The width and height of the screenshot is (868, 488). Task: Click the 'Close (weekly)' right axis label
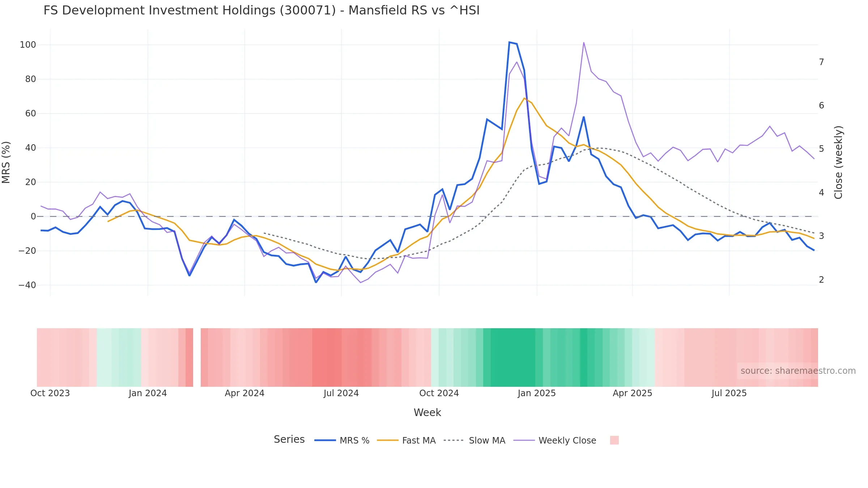838,162
